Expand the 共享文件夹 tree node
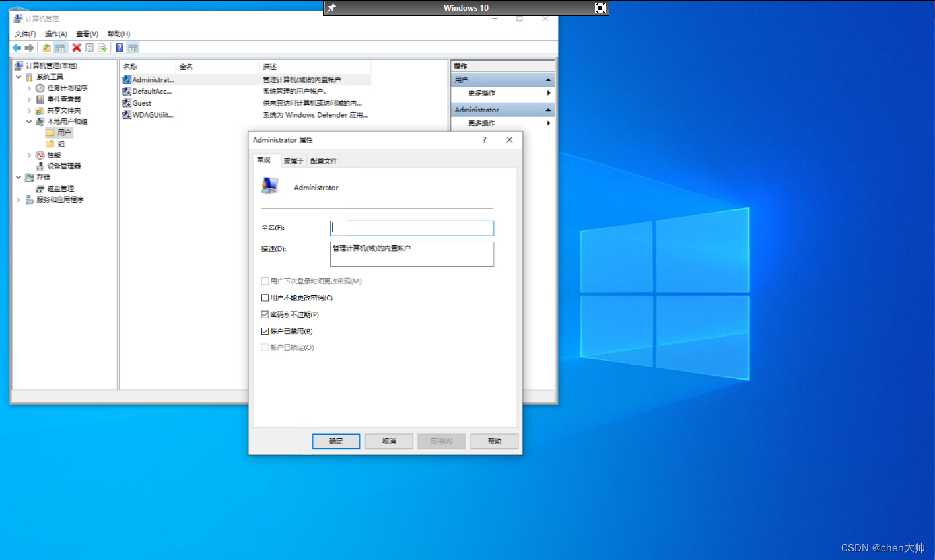This screenshot has width=935, height=560. [29, 110]
